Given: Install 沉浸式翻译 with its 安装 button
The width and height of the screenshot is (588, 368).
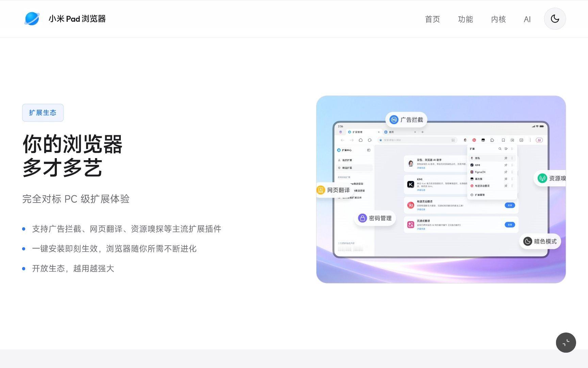Looking at the screenshot, I should (x=510, y=225).
